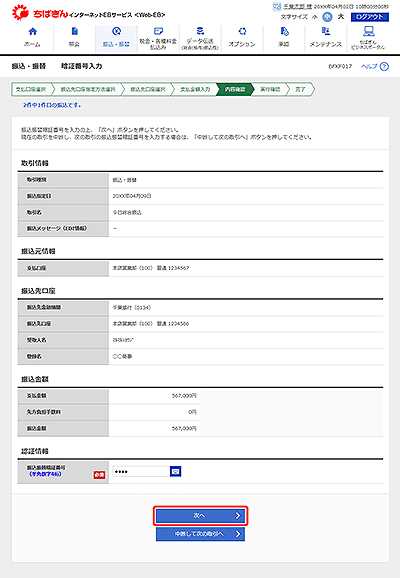
Task: Click the help question mark icon
Action: (384, 66)
